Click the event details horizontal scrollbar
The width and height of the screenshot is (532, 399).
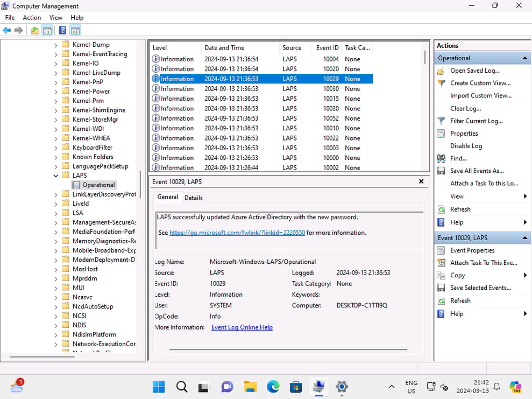288,349
